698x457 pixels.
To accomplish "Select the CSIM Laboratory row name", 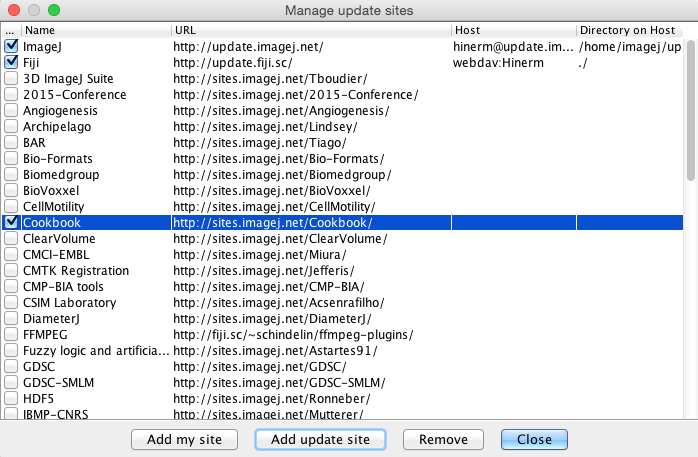I will (x=96, y=303).
